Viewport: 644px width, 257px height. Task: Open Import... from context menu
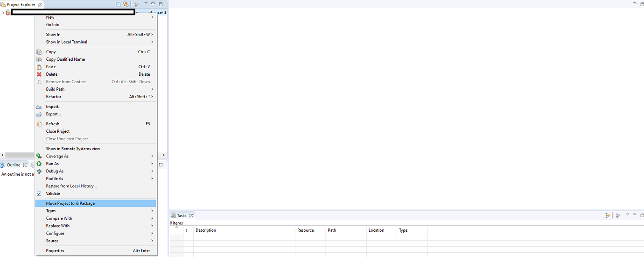tap(96, 107)
